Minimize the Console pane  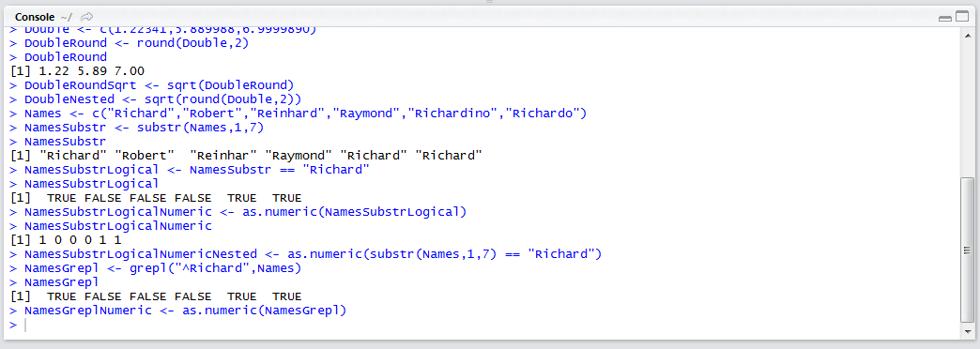[x=944, y=18]
